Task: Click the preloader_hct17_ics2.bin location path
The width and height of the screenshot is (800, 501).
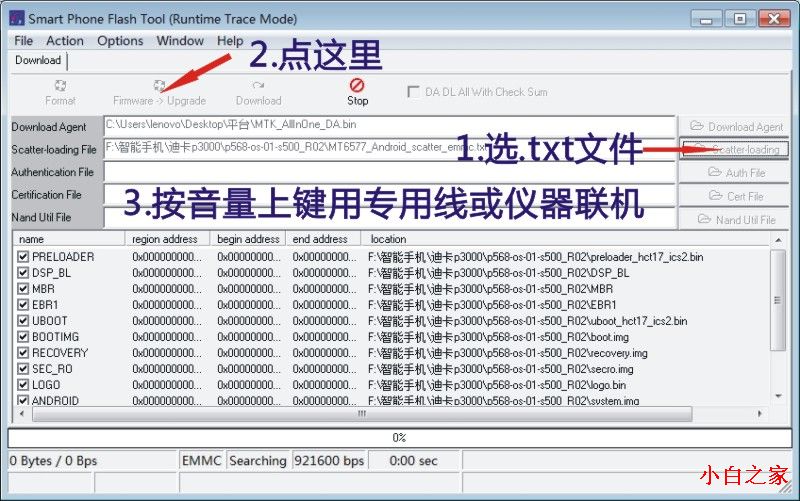Action: click(x=535, y=257)
